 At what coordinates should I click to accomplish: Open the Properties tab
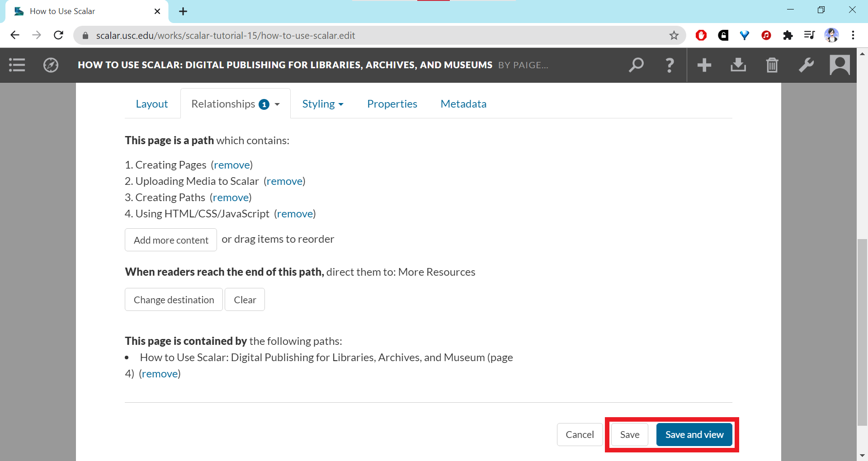pos(392,104)
